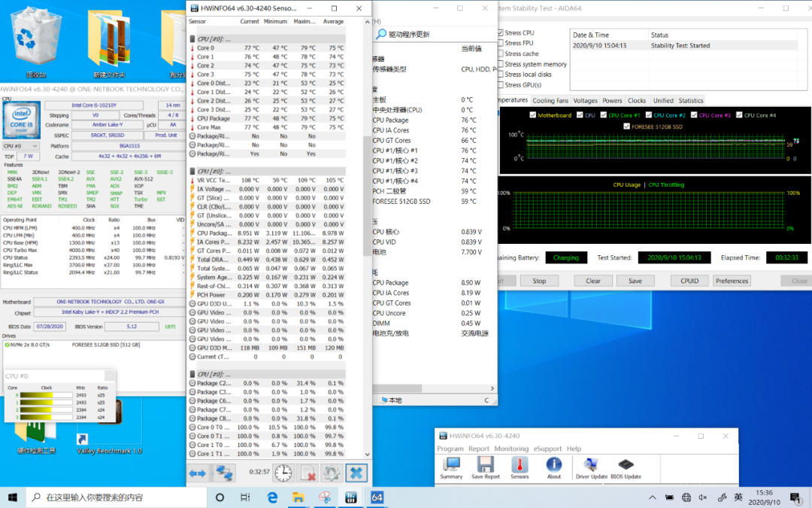Click the blue left-right arrows sensor icon

(198, 473)
